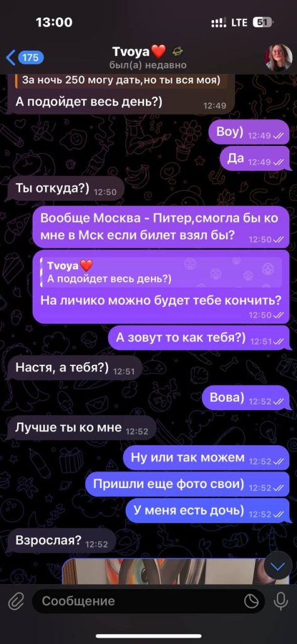
Task: Tap the back arrow to chat list
Action: pyautogui.click(x=10, y=58)
